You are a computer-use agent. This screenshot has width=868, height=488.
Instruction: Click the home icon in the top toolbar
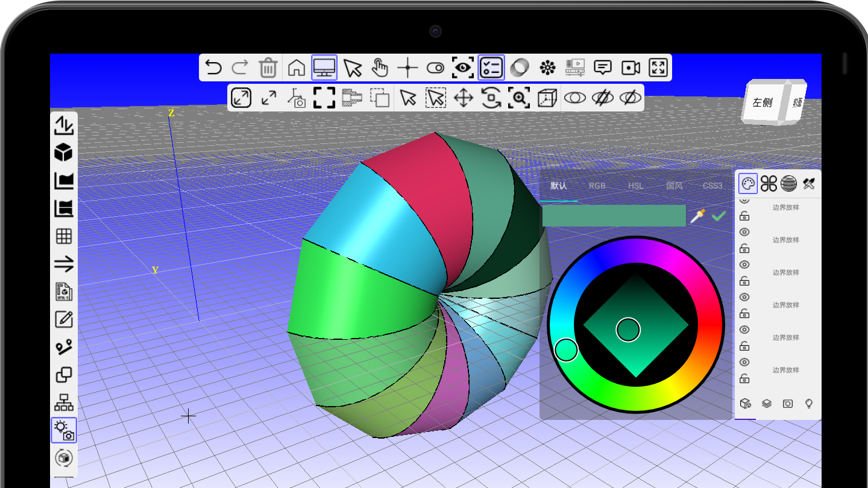tap(296, 67)
